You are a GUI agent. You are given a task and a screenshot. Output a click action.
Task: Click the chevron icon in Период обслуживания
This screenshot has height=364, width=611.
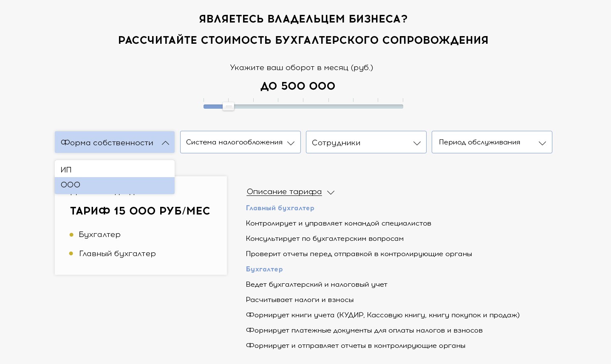pos(542,143)
